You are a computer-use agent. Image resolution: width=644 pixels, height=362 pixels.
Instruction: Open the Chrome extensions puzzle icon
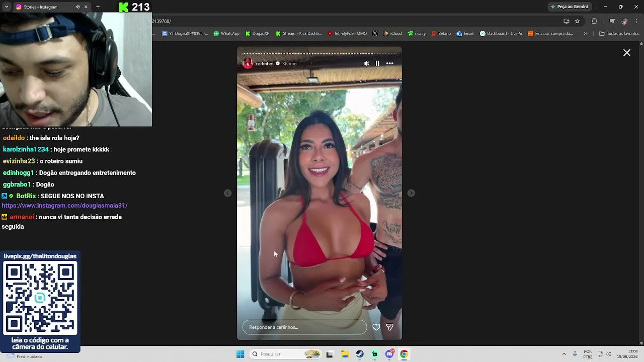[594, 21]
